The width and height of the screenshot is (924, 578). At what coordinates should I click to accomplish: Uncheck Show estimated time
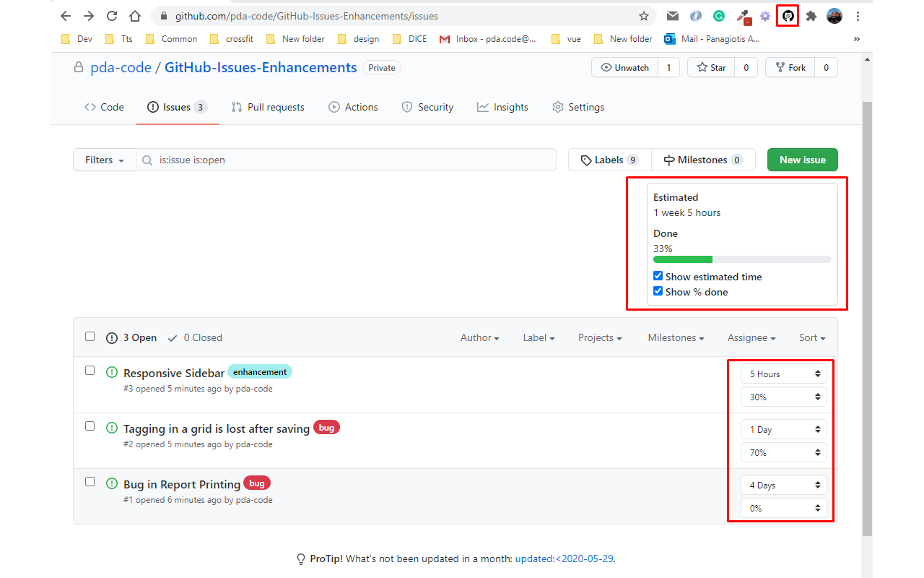[x=658, y=275]
